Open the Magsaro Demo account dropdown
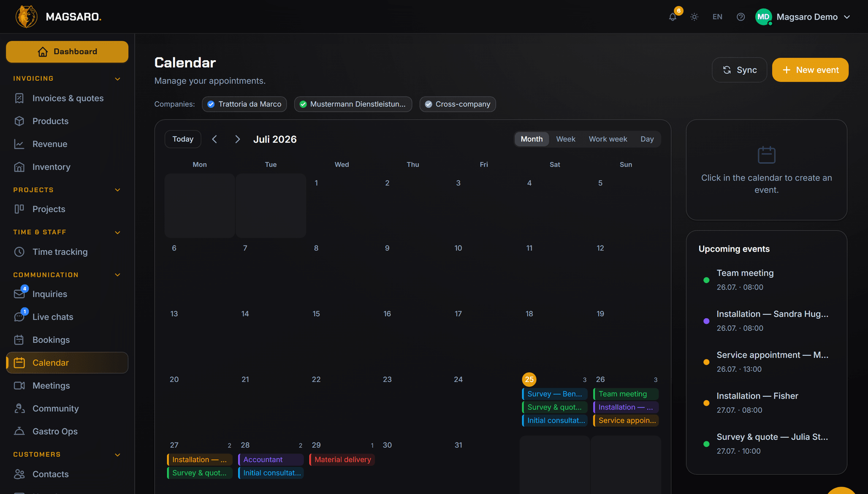This screenshot has width=868, height=494. (803, 17)
